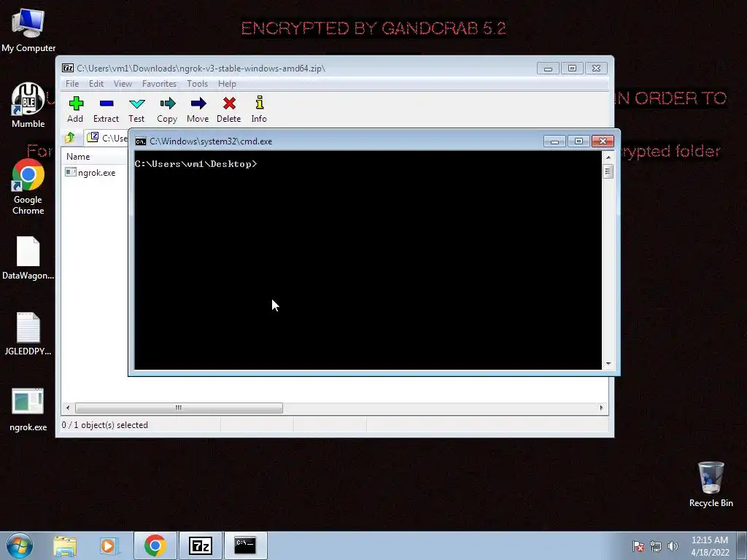The height and width of the screenshot is (560, 747).
Task: Select the DataWagon file on desktop
Action: click(28, 258)
